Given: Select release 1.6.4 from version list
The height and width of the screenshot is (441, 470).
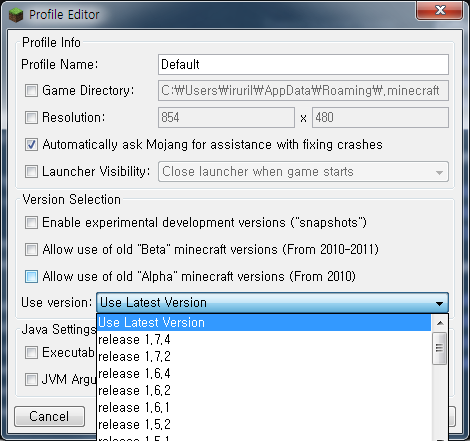Looking at the screenshot, I should tap(264, 374).
